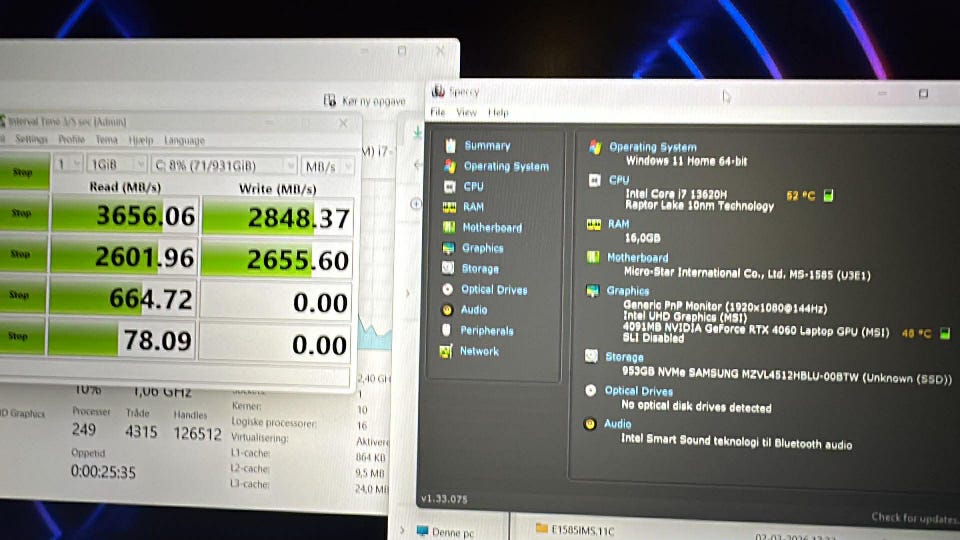
Task: Click the CPU chip icon in Speccy sidebar
Action: [450, 186]
